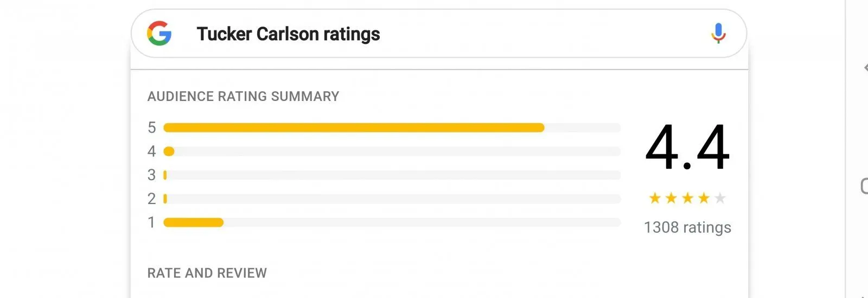The image size is (868, 298).
Task: Click the third gold rating star
Action: pyautogui.click(x=687, y=198)
